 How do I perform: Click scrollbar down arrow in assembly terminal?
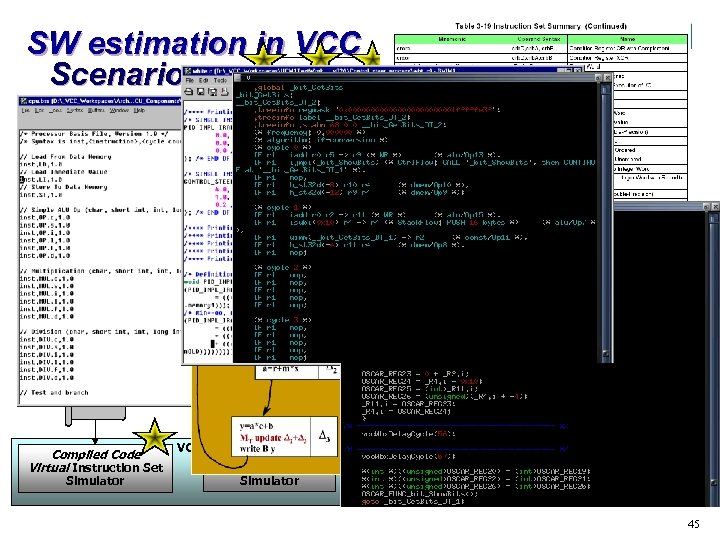pos(606,354)
